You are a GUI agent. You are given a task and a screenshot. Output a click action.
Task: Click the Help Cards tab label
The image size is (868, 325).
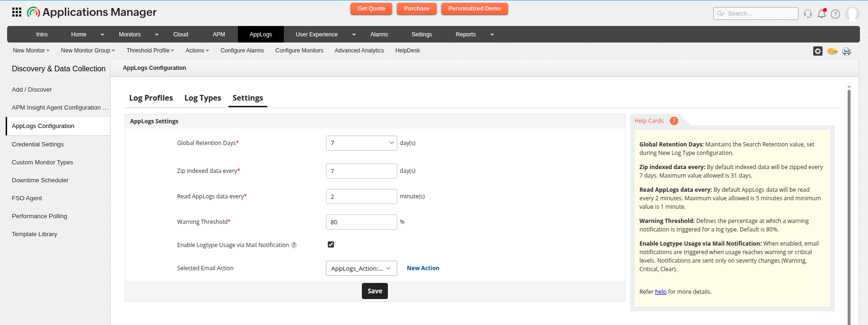pyautogui.click(x=649, y=121)
